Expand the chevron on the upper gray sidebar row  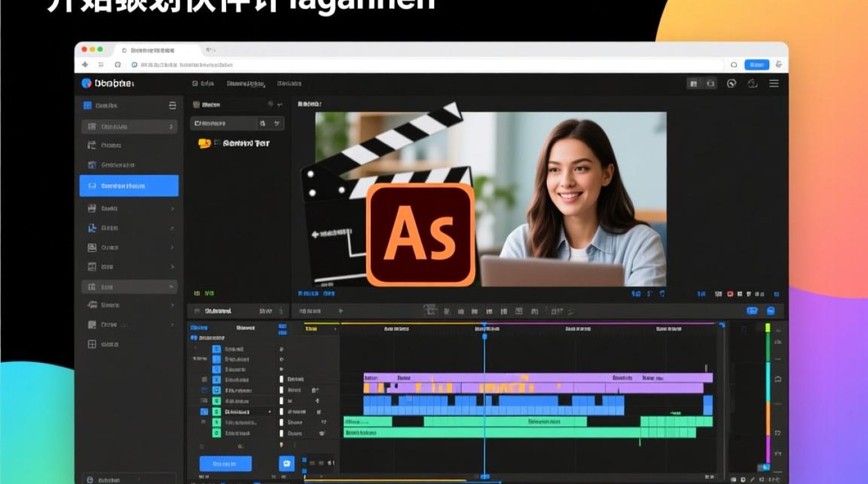tap(171, 127)
